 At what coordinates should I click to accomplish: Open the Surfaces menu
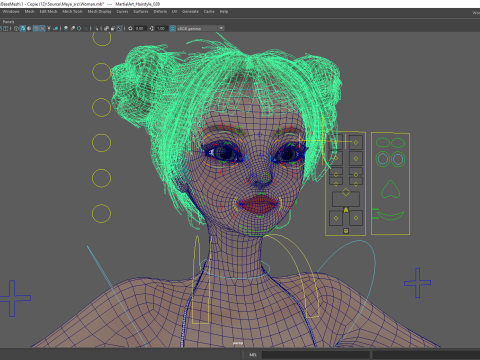tap(141, 12)
